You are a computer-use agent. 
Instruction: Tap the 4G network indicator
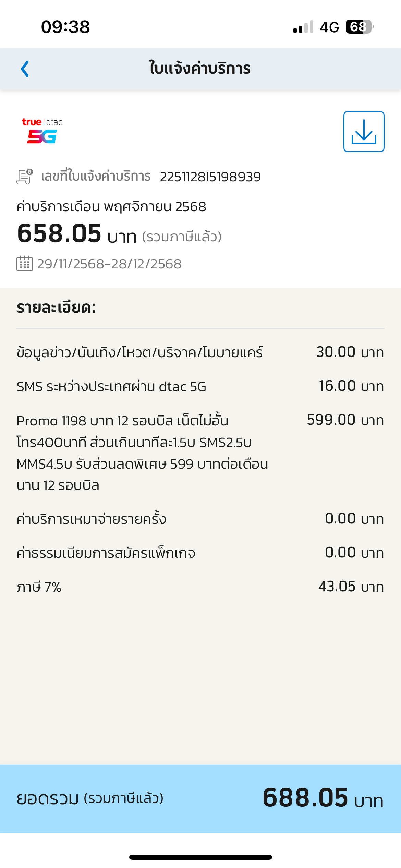(x=329, y=27)
